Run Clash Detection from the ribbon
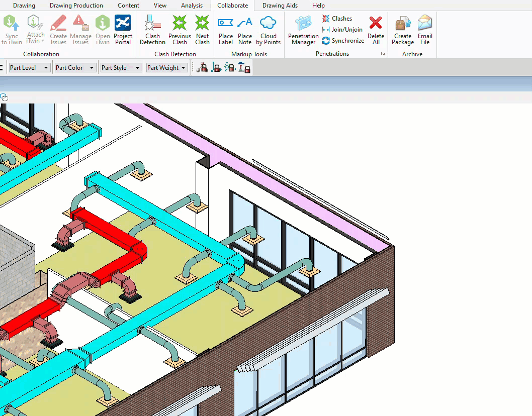The width and height of the screenshot is (532, 416). click(152, 30)
